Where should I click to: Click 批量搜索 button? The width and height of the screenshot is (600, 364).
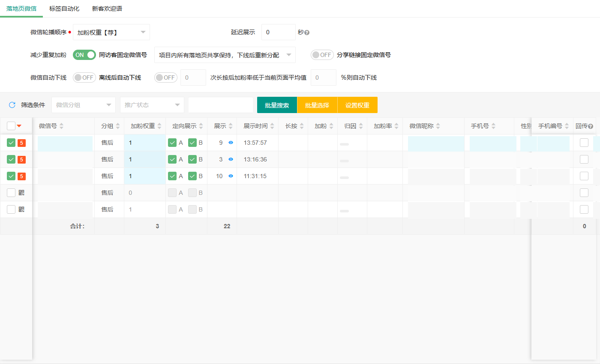(277, 105)
